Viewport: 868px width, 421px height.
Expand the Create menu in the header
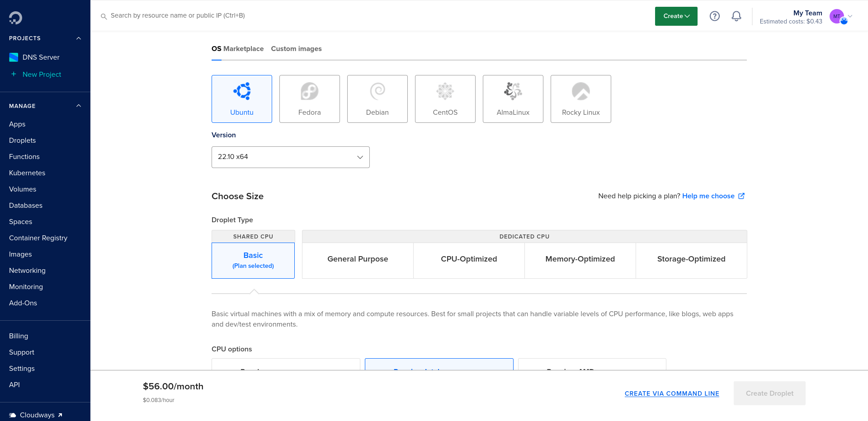[x=676, y=16]
